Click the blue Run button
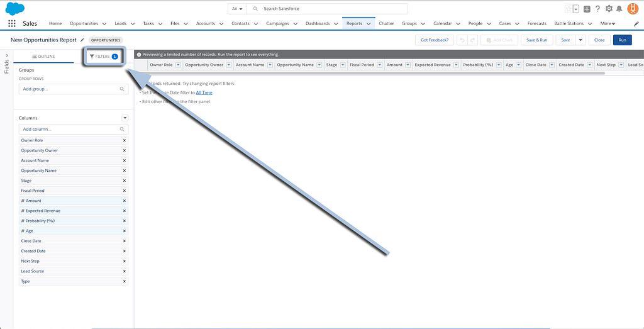Image resolution: width=644 pixels, height=329 pixels. tap(622, 40)
